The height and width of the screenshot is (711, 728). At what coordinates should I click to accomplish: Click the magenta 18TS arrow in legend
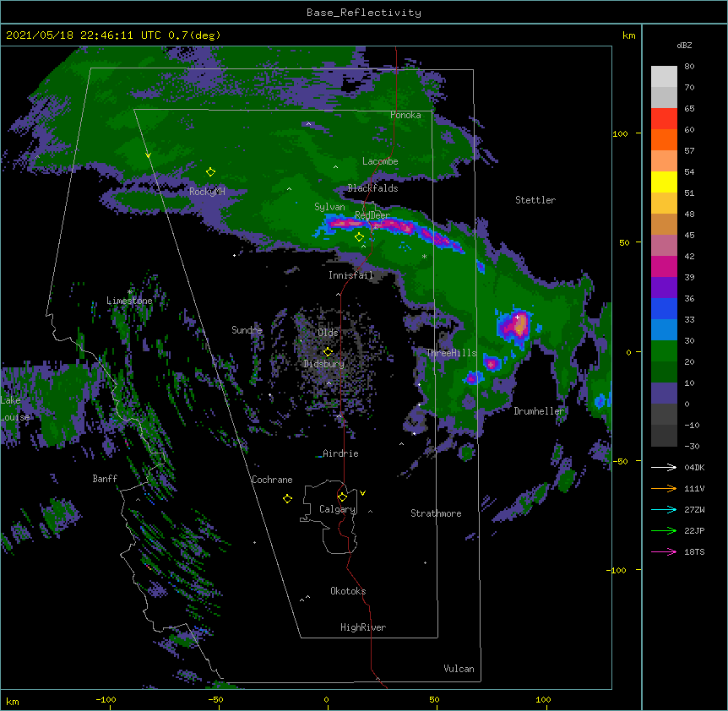tap(664, 551)
